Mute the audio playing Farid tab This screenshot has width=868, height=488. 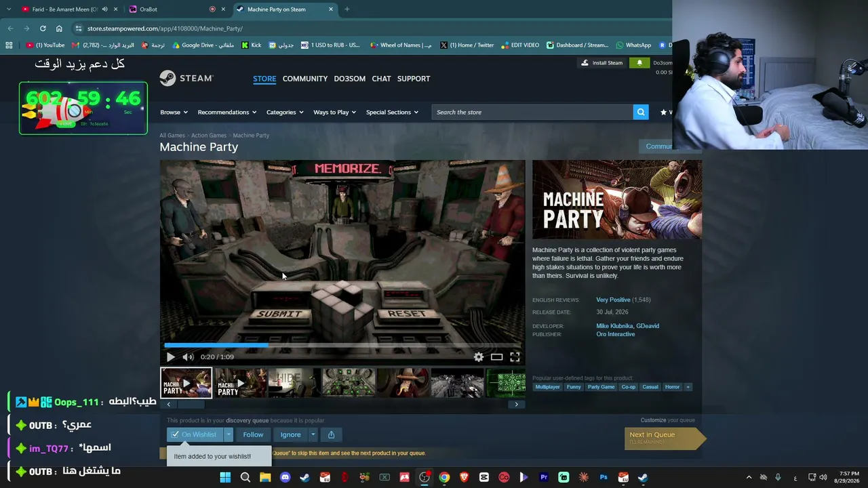pyautogui.click(x=104, y=9)
